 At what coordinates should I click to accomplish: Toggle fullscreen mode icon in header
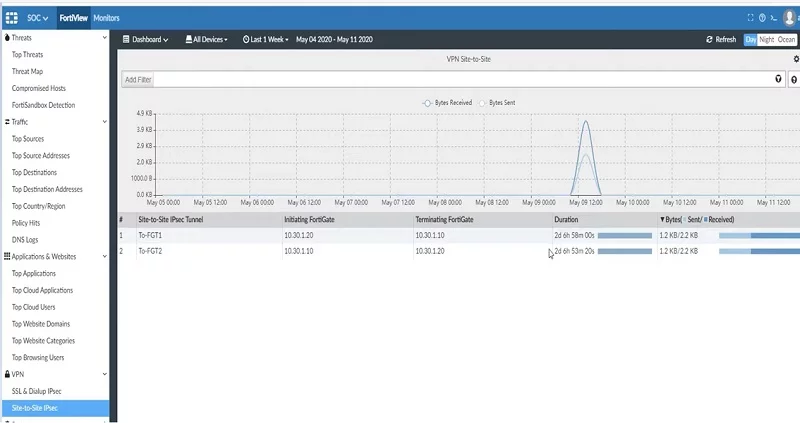click(750, 17)
